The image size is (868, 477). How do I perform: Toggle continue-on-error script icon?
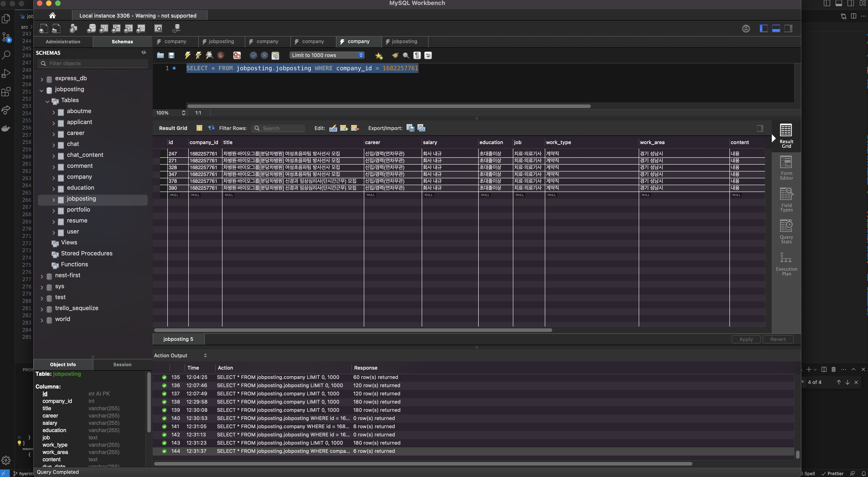click(x=237, y=55)
